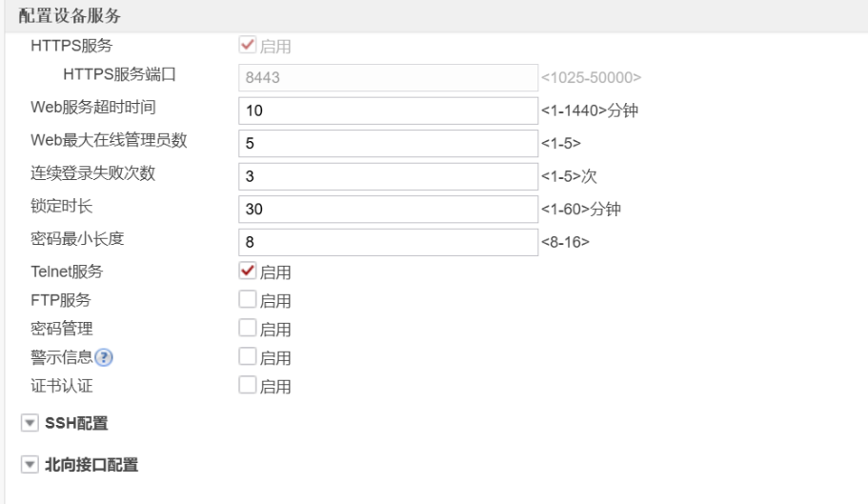Viewport: 868px width, 504px height.
Task: Expand the SSH配置 section arrow
Action: coord(30,423)
